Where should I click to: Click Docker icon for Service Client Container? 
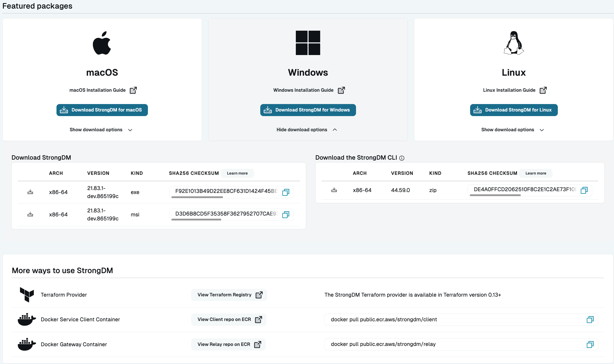pos(27,320)
